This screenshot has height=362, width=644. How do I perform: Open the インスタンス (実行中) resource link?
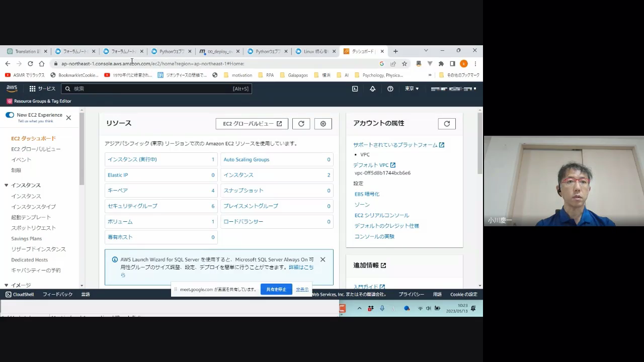click(x=132, y=159)
